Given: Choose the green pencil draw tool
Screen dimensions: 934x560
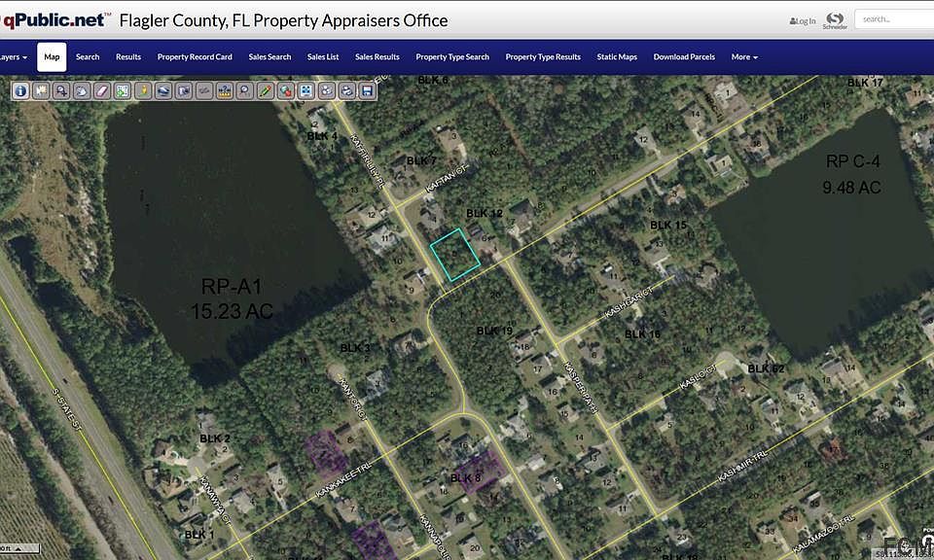Looking at the screenshot, I should (265, 90).
